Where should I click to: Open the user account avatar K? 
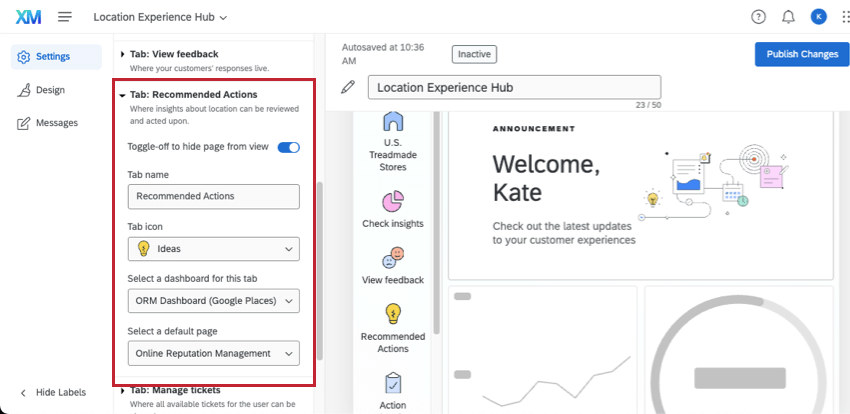click(x=818, y=17)
